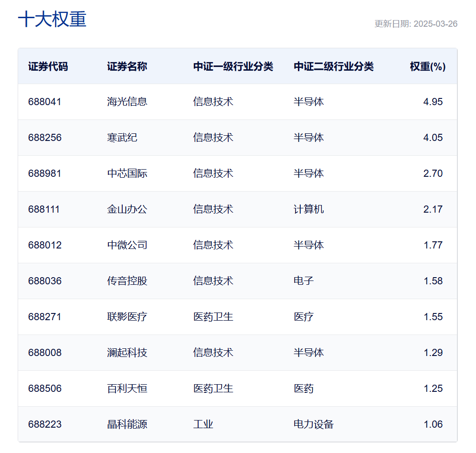The image size is (476, 453).
Task: Click the 中证二级行业分类 column header
Action: pos(334,66)
